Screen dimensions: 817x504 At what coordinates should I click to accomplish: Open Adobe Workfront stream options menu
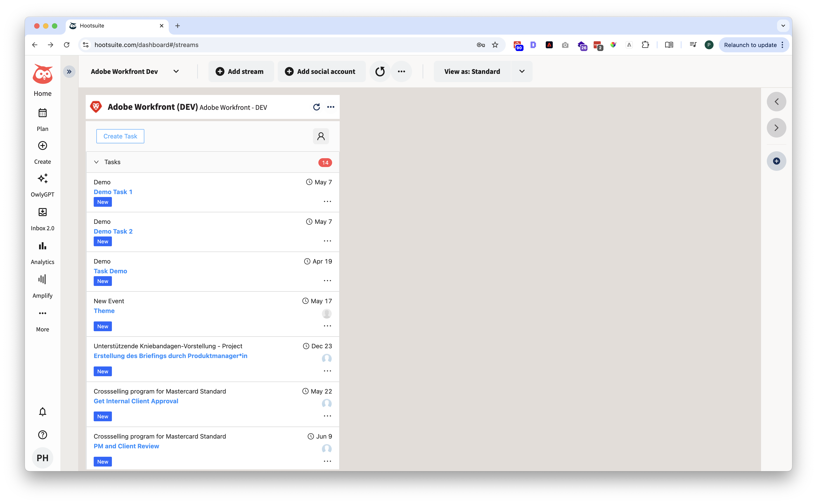point(331,107)
